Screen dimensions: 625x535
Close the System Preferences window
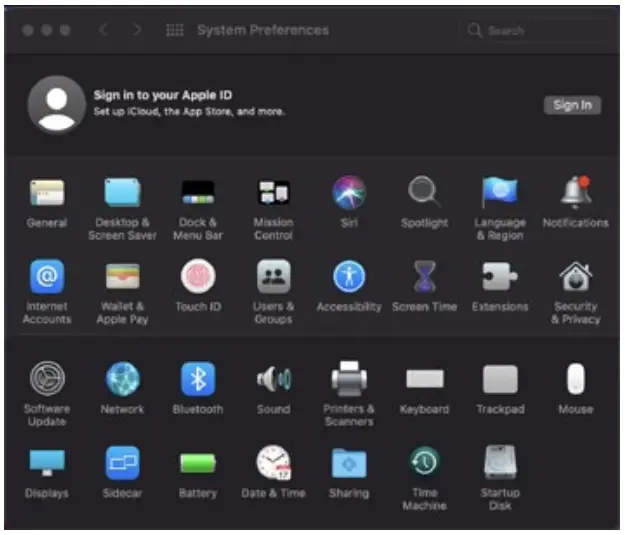click(28, 30)
